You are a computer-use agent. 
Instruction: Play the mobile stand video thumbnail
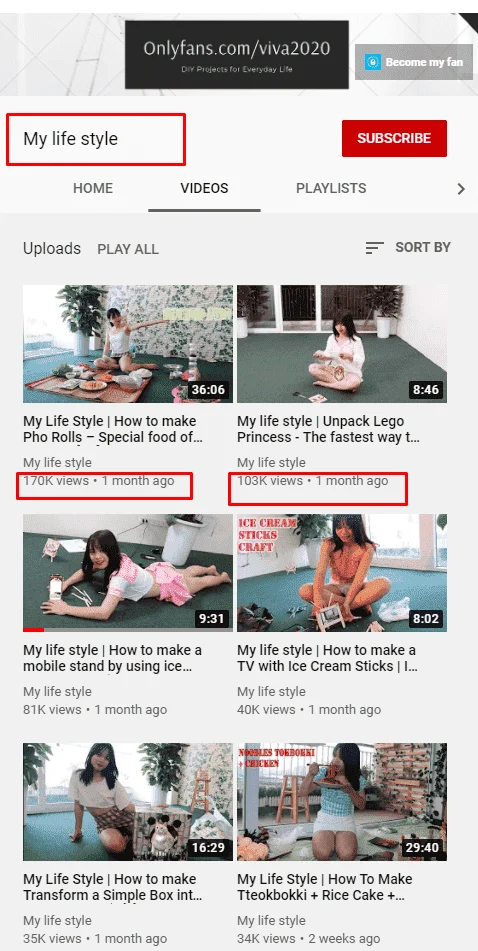tap(128, 573)
